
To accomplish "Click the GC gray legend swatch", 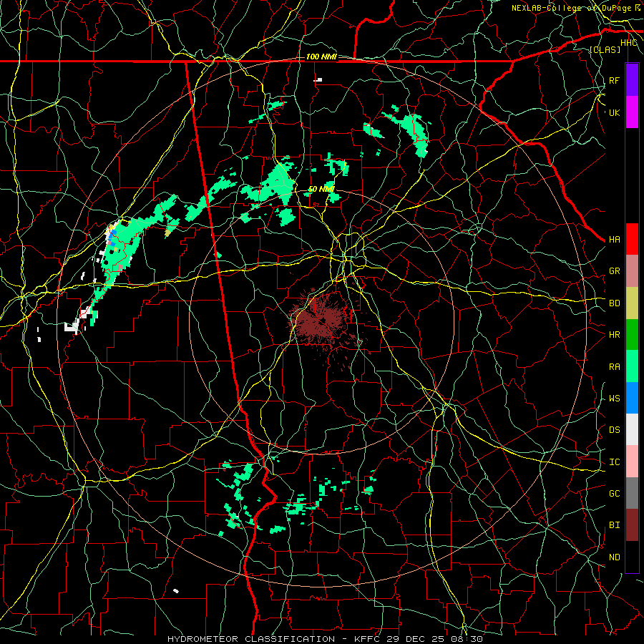I will (632, 493).
